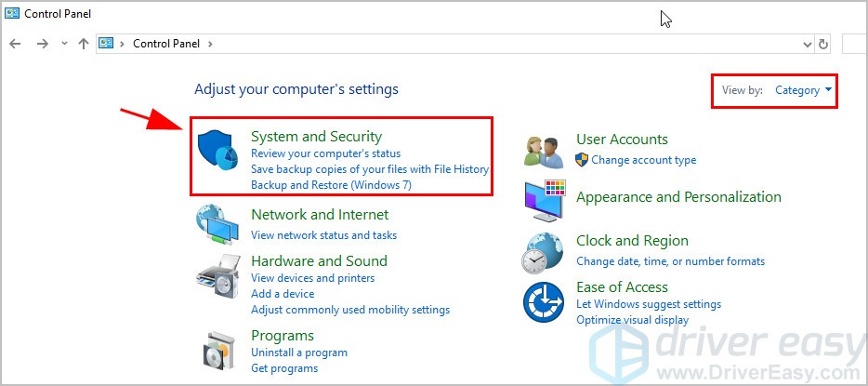Open Backup and Restore (Windows 7)
Viewport: 868px width, 386px height.
click(331, 185)
